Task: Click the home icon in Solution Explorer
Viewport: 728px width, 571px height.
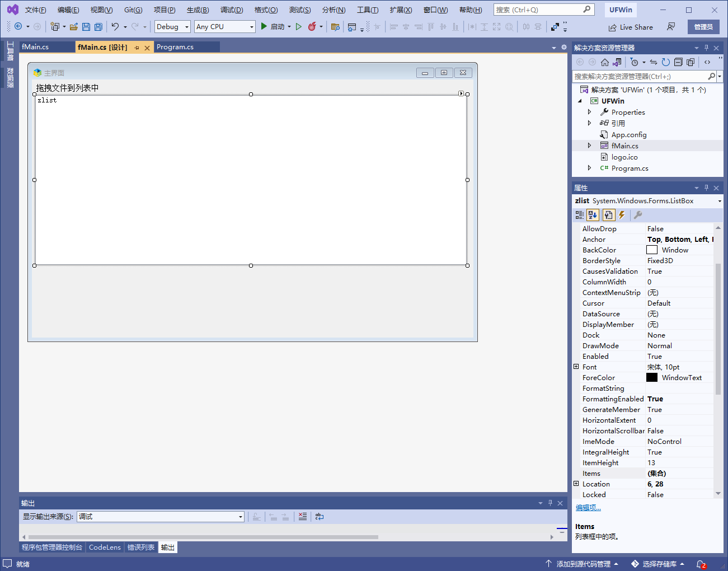Action: [x=605, y=62]
